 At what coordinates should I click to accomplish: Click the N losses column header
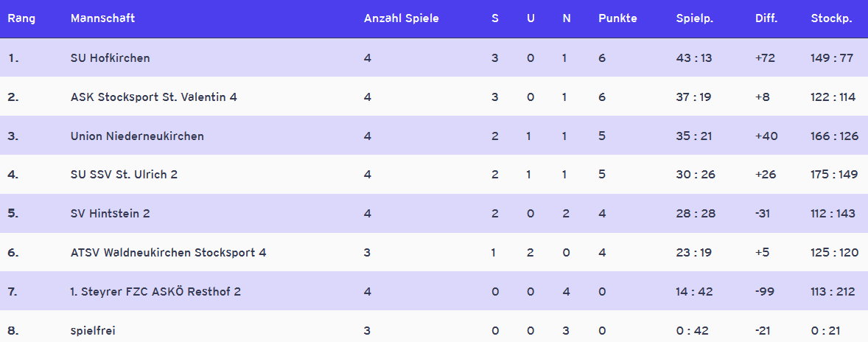[566, 18]
